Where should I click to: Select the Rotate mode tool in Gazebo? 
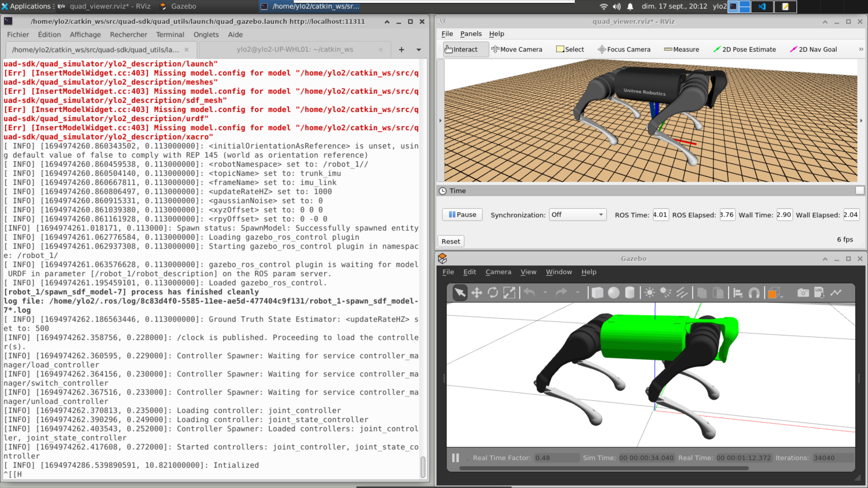click(493, 292)
